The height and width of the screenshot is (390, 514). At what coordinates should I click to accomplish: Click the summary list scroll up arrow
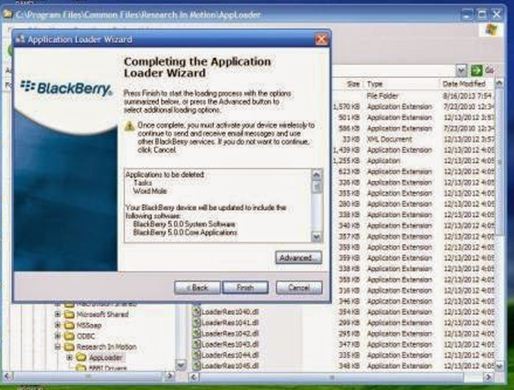(316, 174)
